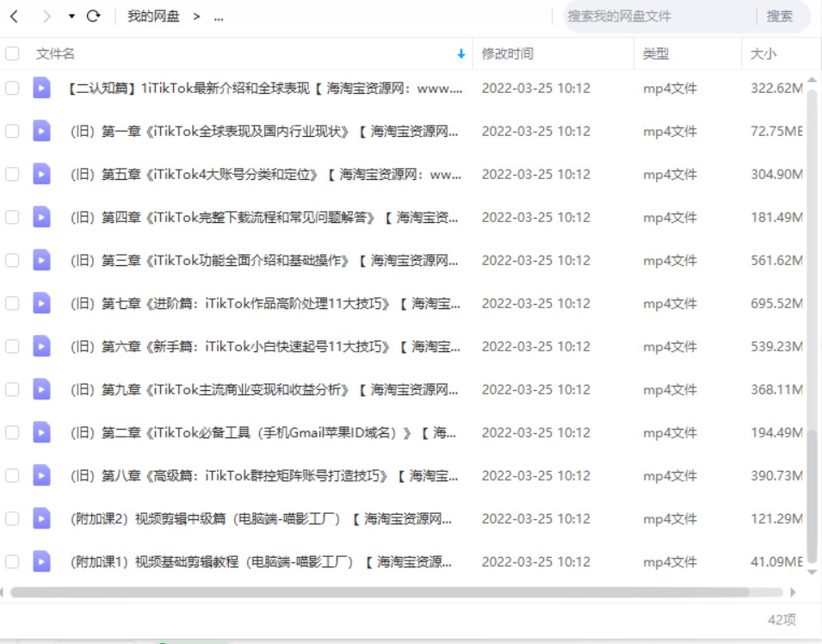Click the horizontal scrollbar right arrow

793,592
